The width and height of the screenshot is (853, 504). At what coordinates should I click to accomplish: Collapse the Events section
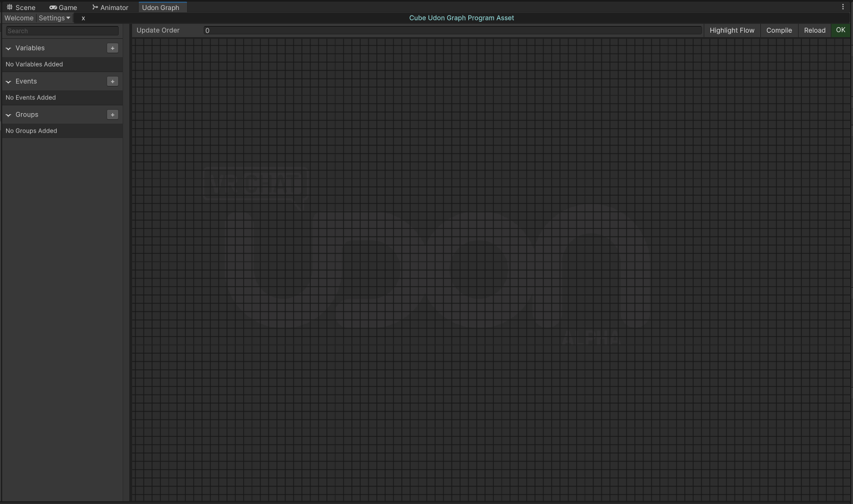pyautogui.click(x=8, y=82)
